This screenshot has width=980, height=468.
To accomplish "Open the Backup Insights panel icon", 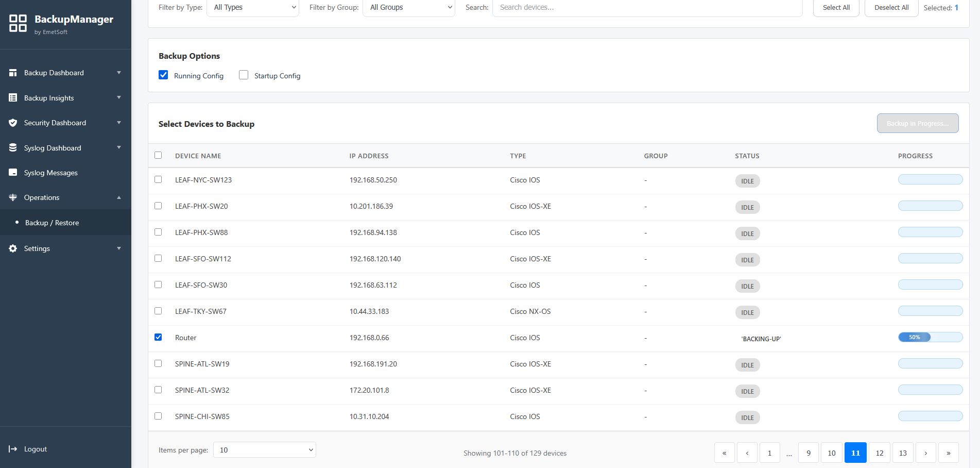I will (x=13, y=97).
